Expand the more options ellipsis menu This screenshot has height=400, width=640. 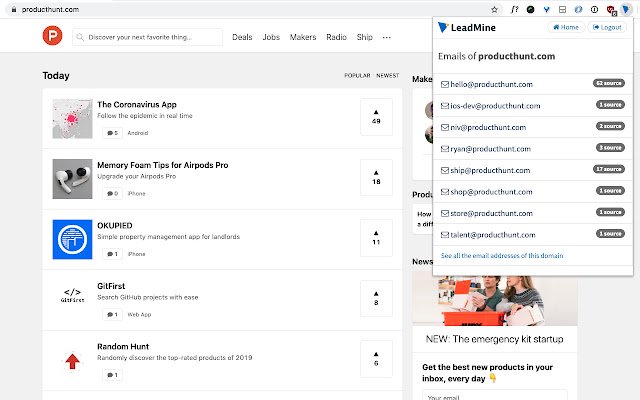click(387, 38)
